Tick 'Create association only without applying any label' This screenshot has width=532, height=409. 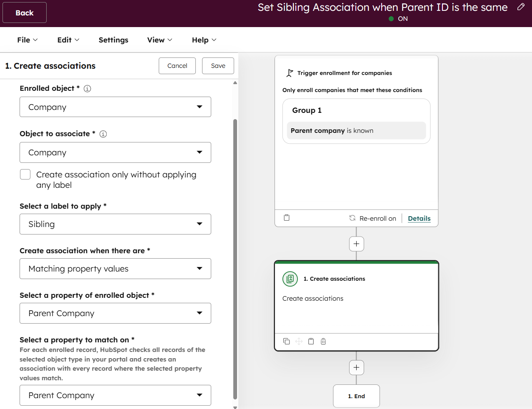point(25,175)
